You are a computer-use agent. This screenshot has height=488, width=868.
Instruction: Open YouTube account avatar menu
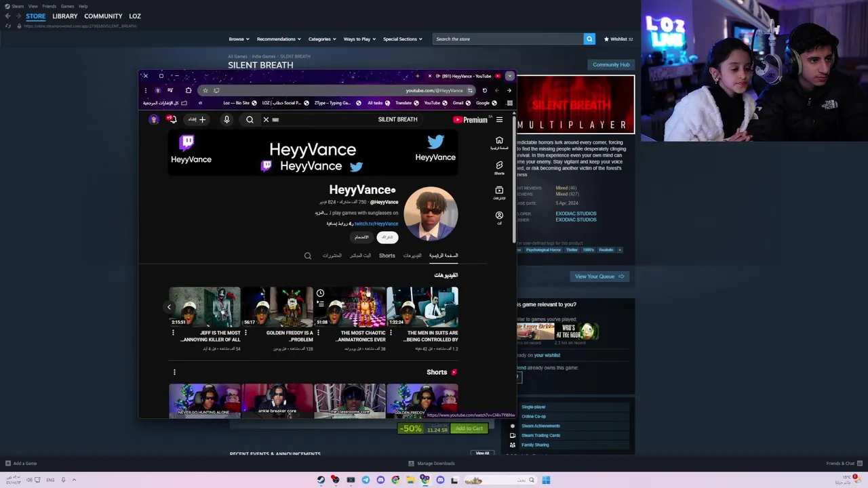pyautogui.click(x=154, y=119)
